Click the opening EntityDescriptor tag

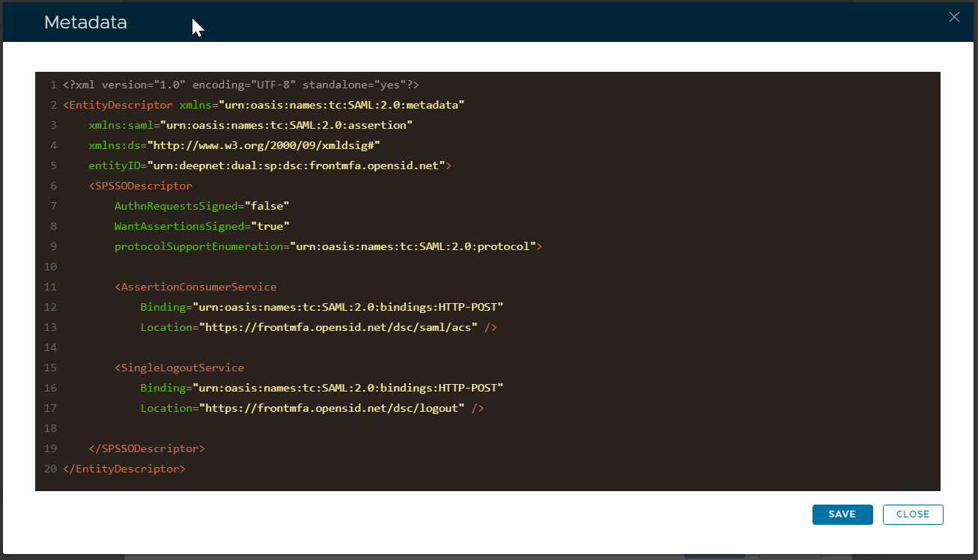pyautogui.click(x=118, y=105)
